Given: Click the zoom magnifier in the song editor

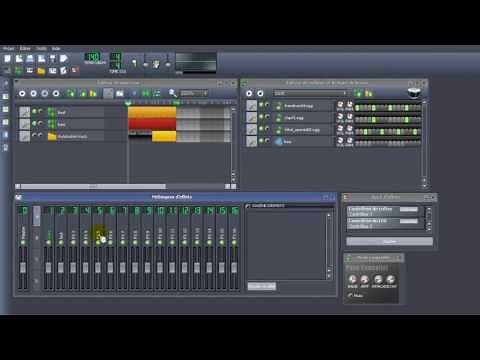Looking at the screenshot, I should pos(172,93).
